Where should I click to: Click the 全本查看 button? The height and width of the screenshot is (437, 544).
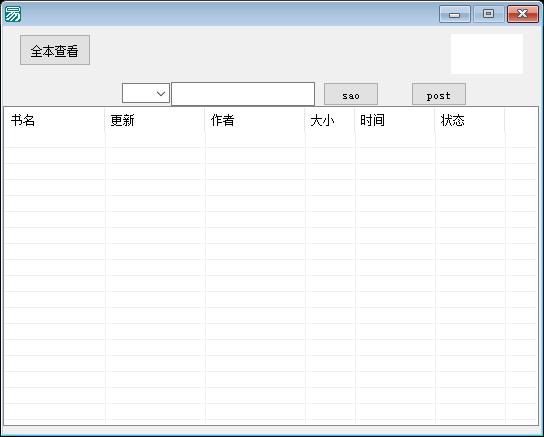pyautogui.click(x=55, y=50)
